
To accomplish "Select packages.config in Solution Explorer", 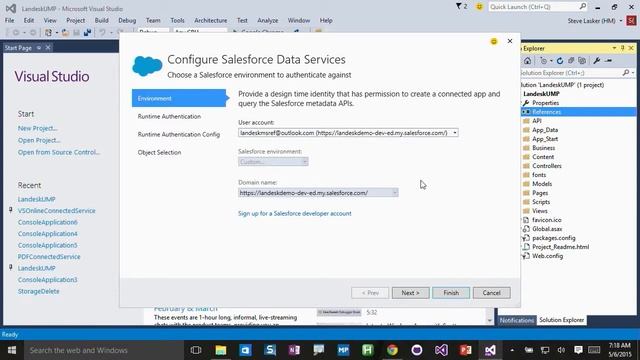I will tap(554, 238).
